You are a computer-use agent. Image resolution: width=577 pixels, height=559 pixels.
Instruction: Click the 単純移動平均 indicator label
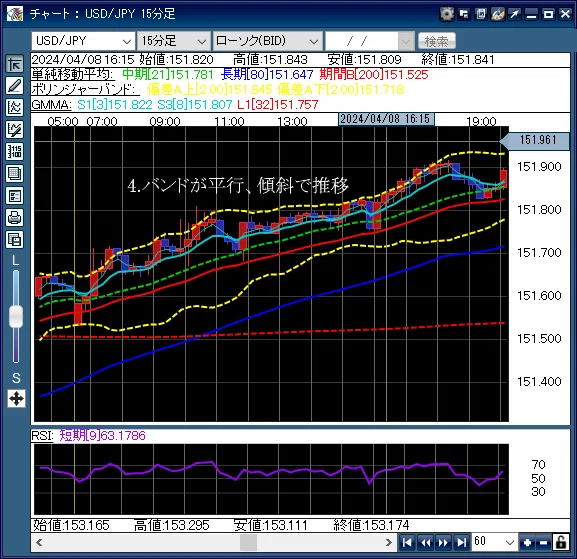72,74
